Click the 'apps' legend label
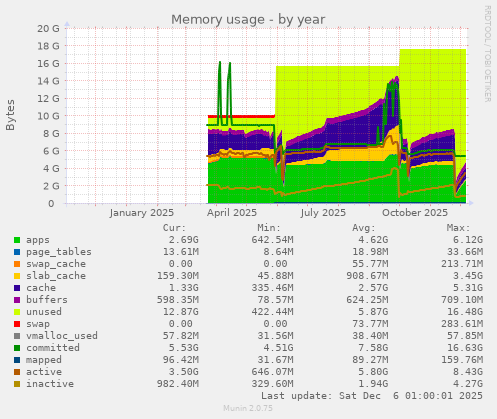 click(x=38, y=240)
